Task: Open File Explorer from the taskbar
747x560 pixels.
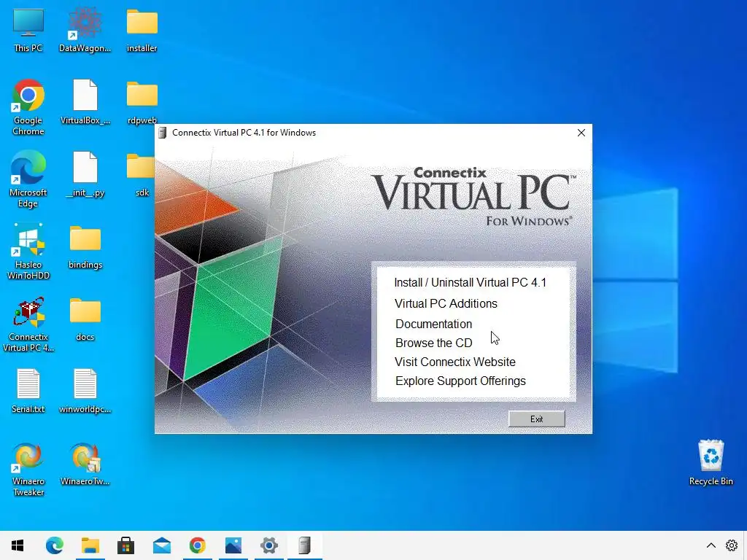Action: pos(90,545)
